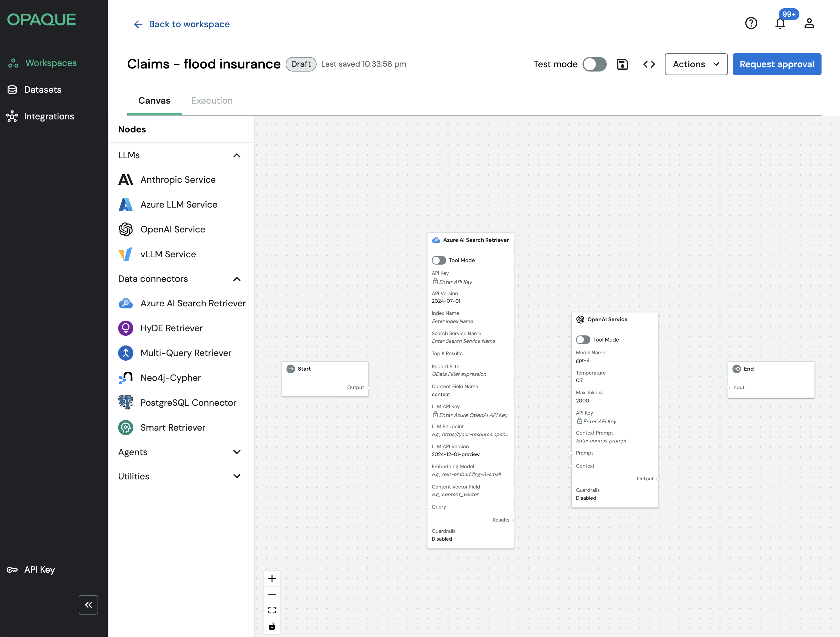Toggle Tool Mode on Azure AI Search Retriever

(x=439, y=260)
